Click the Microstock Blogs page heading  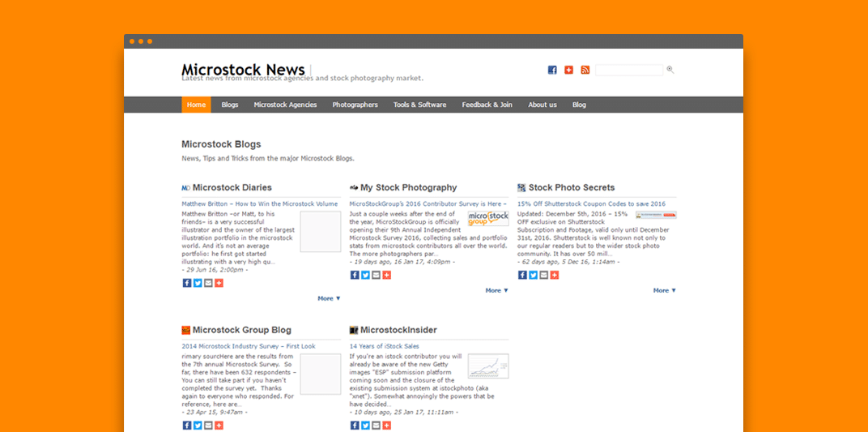coord(221,144)
